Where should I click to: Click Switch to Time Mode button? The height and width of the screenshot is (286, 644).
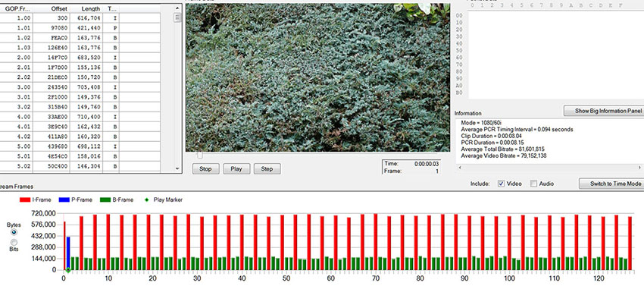[x=611, y=184]
